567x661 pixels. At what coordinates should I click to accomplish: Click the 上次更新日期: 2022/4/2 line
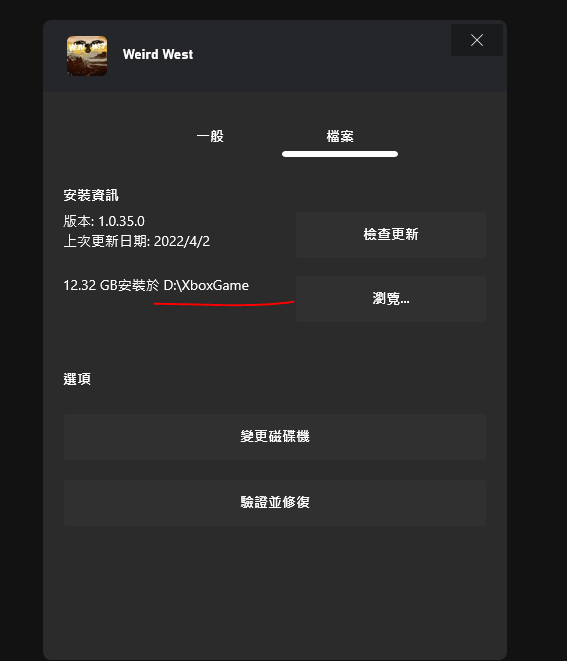[x=137, y=241]
